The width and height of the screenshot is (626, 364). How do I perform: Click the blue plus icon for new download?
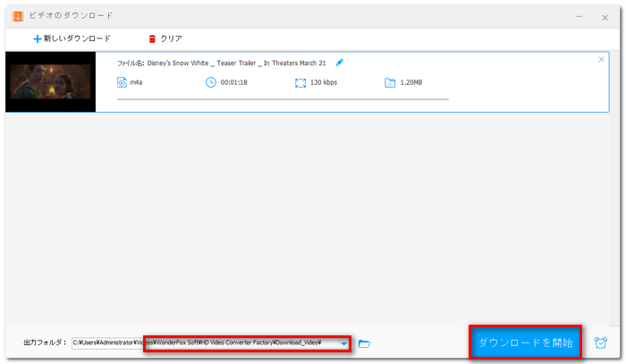[37, 38]
